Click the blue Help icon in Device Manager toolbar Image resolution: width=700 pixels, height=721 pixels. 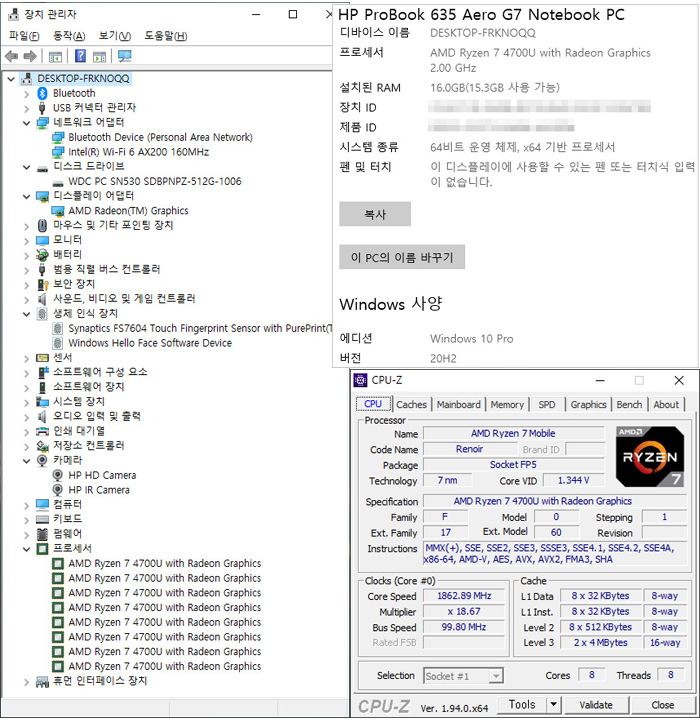click(80, 56)
